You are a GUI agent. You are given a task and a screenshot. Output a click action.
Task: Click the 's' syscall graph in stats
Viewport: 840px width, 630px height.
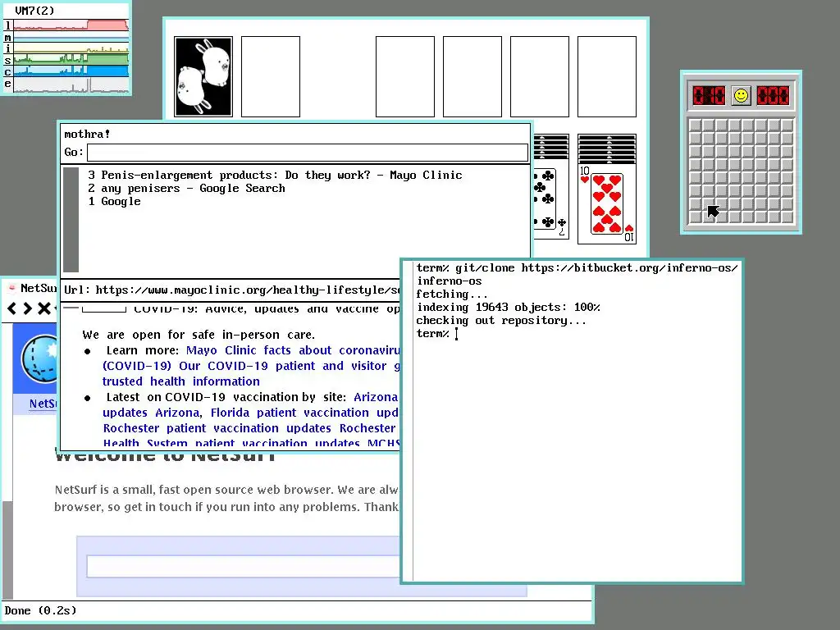[71, 59]
